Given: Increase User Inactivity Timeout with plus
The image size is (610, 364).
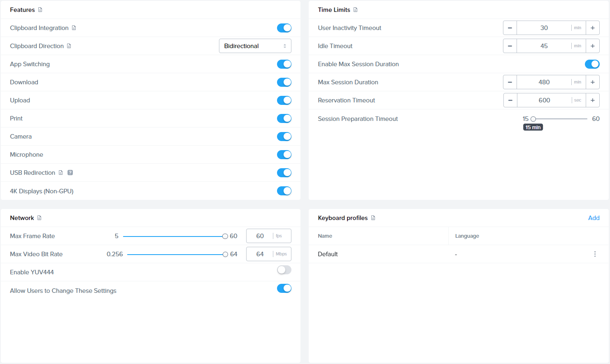Looking at the screenshot, I should tap(592, 28).
